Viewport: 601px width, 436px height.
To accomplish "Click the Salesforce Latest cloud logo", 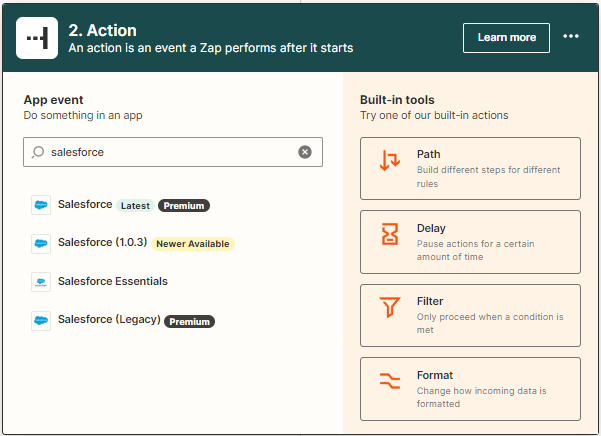I will [41, 205].
